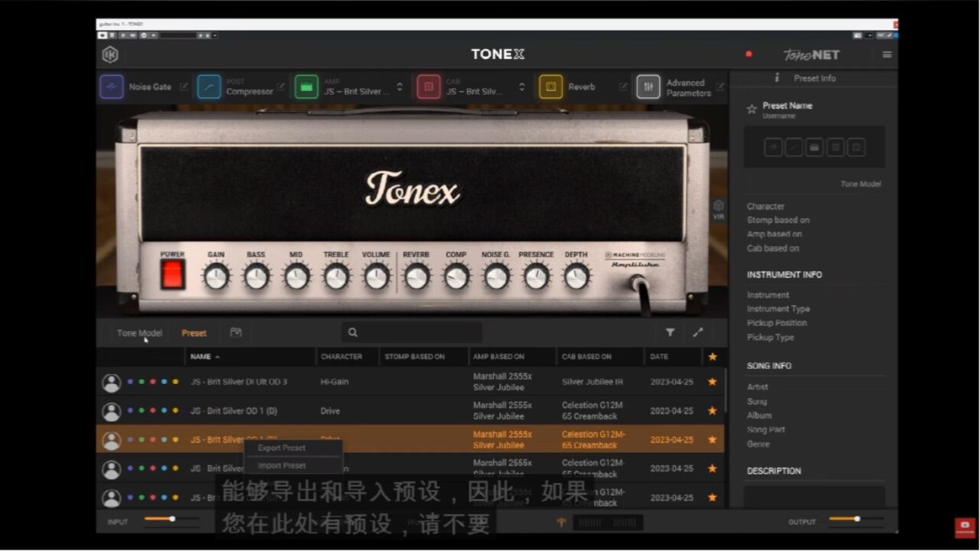
Task: Toggle the green AMP module icon
Action: [307, 86]
